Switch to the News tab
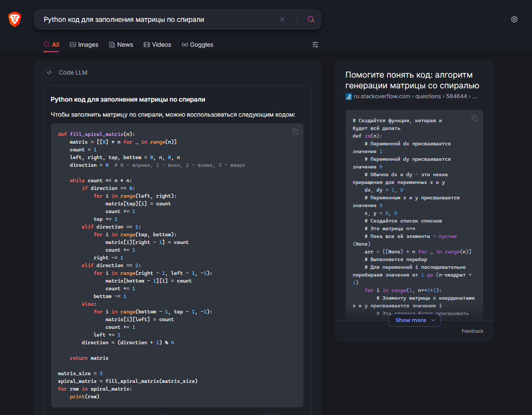Screen dimensions: 532x415 121,45
